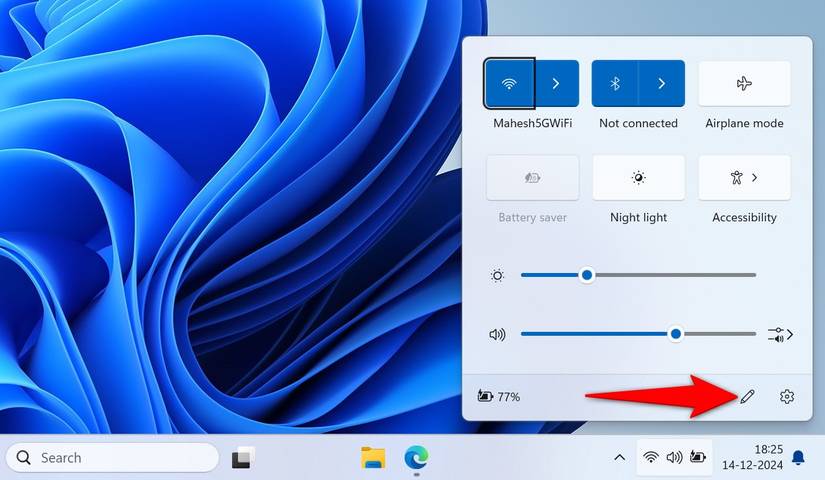Image resolution: width=825 pixels, height=480 pixels.
Task: Expand the Wi-Fi networks list arrow
Action: [x=556, y=83]
